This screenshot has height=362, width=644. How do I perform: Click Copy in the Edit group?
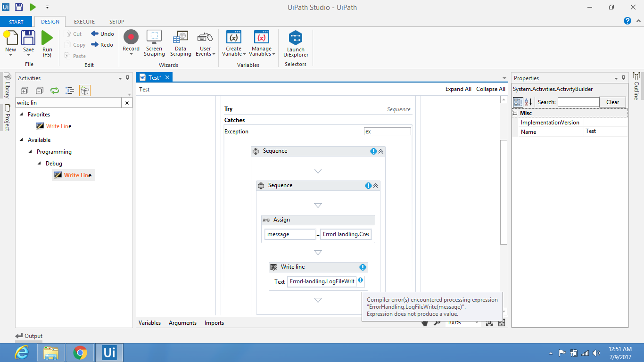click(75, 45)
